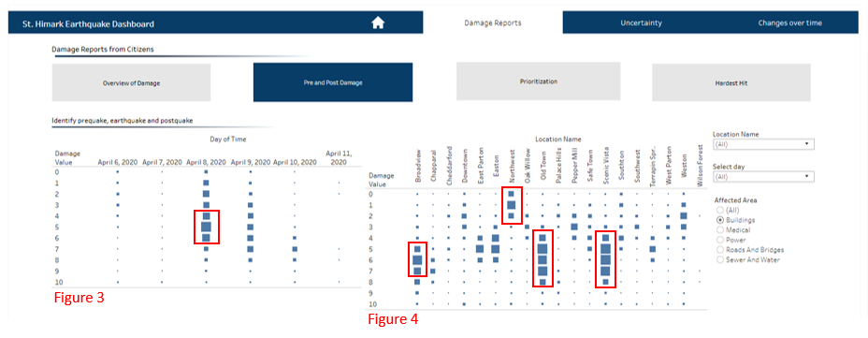Click the home icon in header
The width and height of the screenshot is (868, 338).
(x=378, y=22)
